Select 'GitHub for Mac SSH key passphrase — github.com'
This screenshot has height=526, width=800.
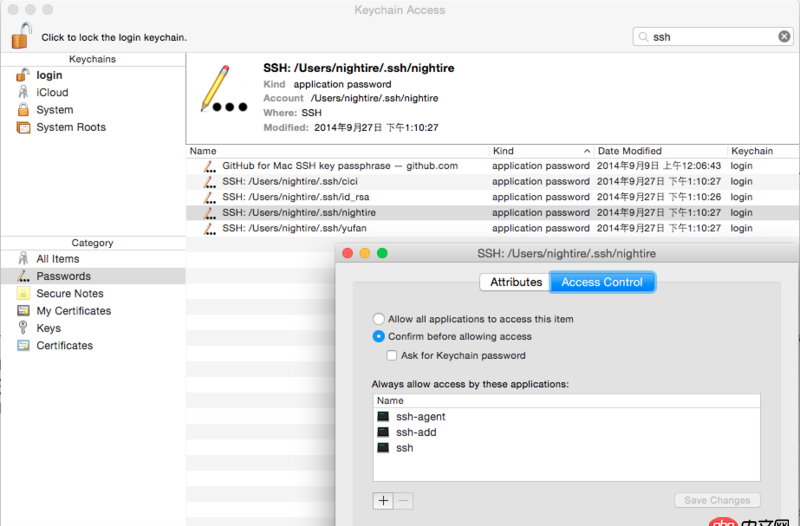pyautogui.click(x=340, y=166)
